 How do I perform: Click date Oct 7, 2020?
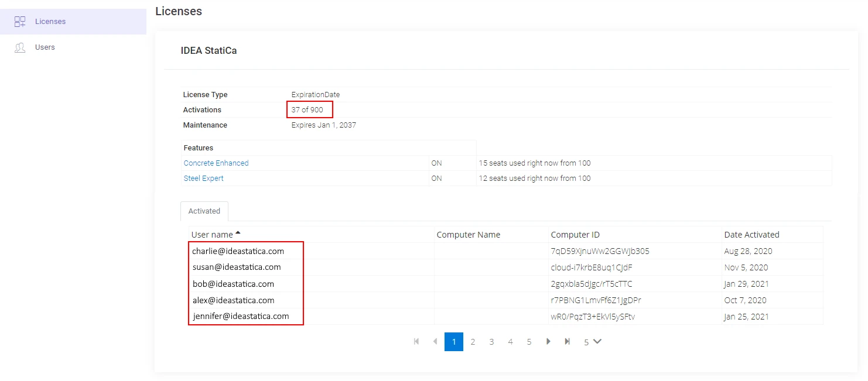click(746, 300)
